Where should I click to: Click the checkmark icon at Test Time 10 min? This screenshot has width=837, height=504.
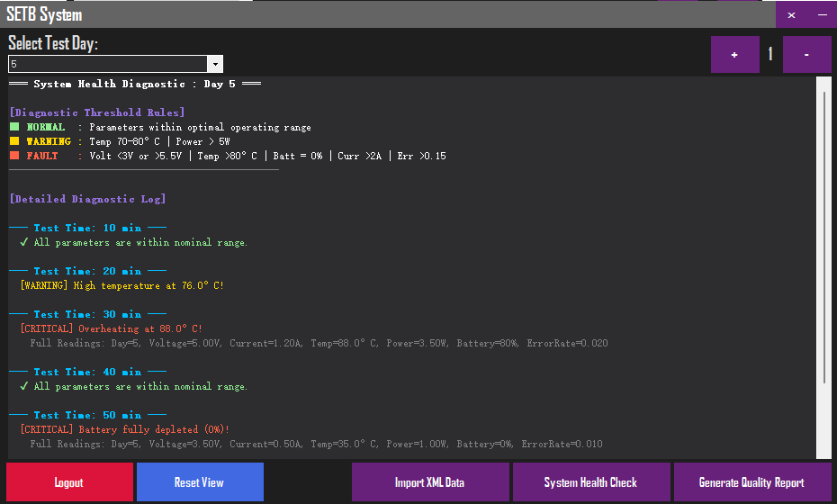pyautogui.click(x=24, y=242)
